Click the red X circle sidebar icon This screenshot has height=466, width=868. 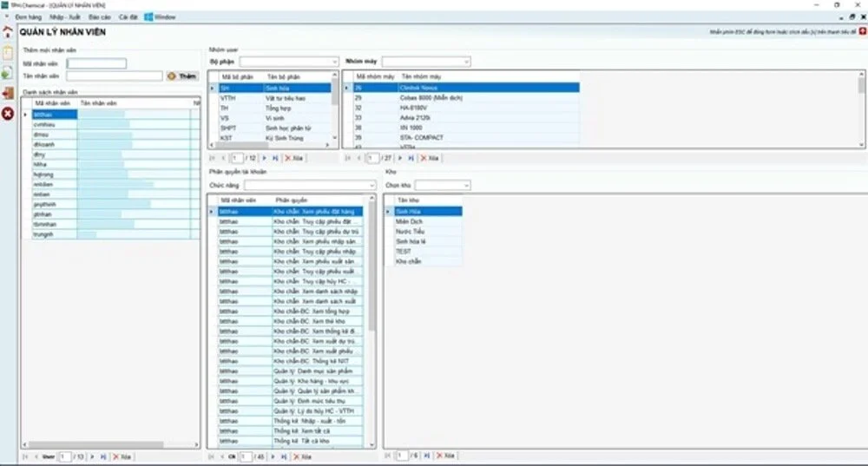[x=7, y=114]
